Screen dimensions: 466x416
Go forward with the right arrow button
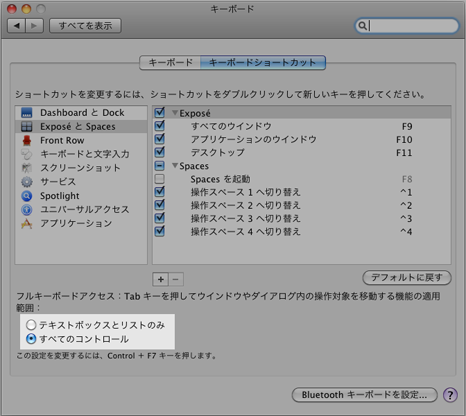34,26
